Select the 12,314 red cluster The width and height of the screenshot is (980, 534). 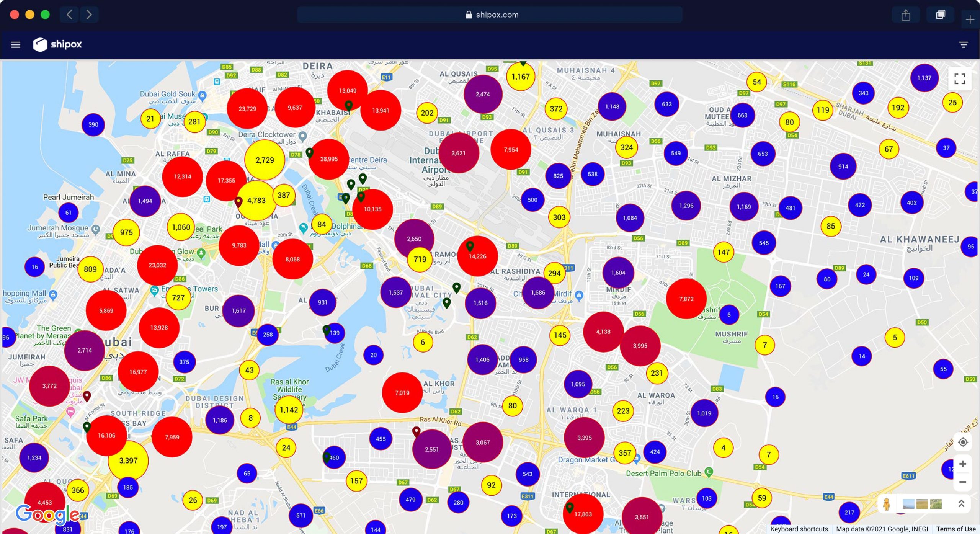[182, 176]
